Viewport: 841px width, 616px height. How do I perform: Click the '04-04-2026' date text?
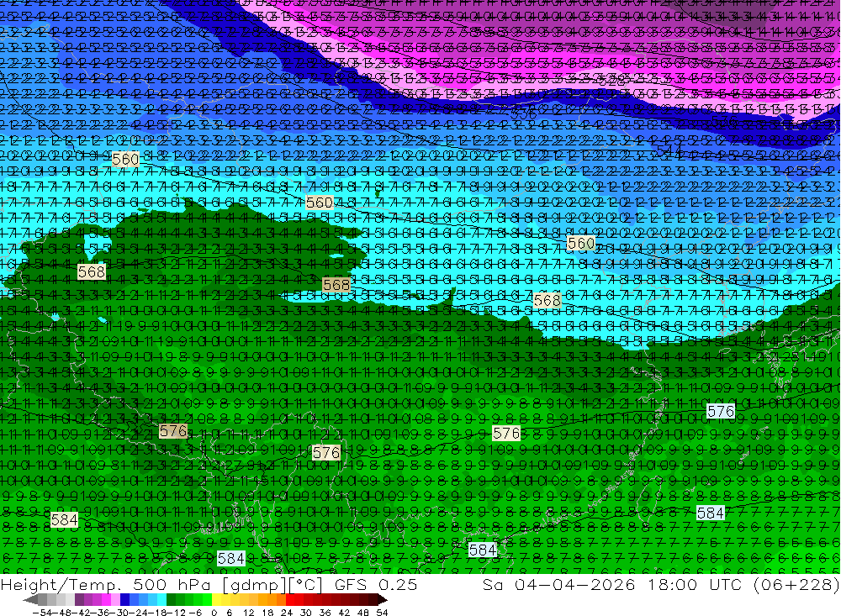click(575, 585)
